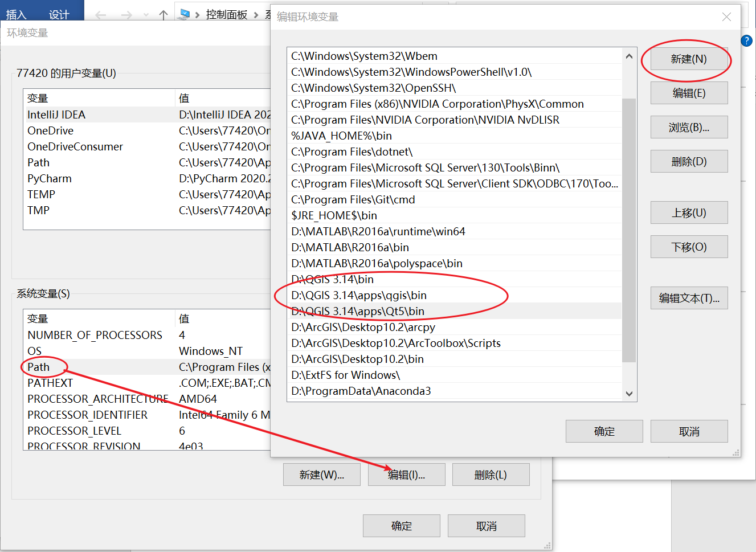Select PROCESSOR_IDENTIFIER system variable

[147, 415]
